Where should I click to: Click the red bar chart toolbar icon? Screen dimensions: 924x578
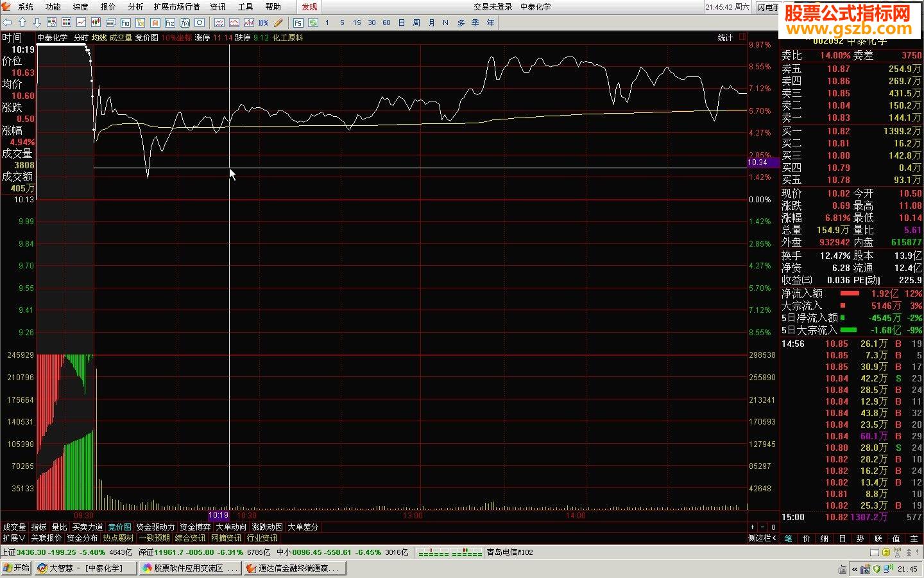[x=248, y=22]
